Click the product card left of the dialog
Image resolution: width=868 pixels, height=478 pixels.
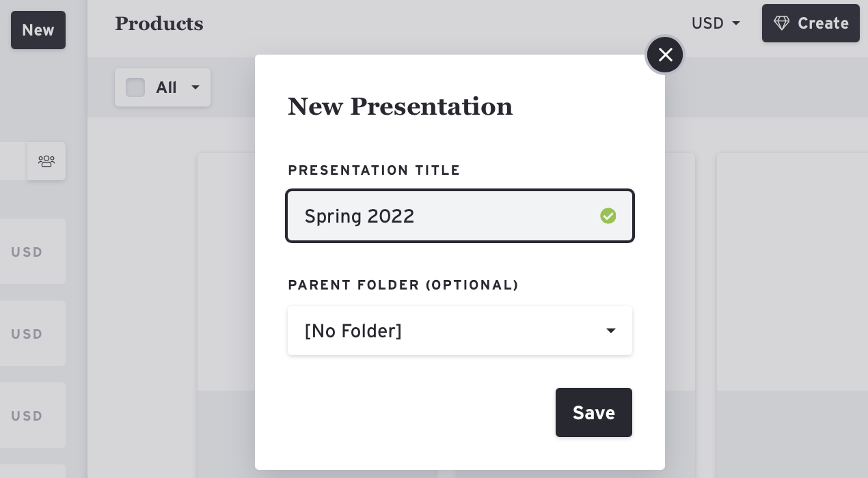226,273
